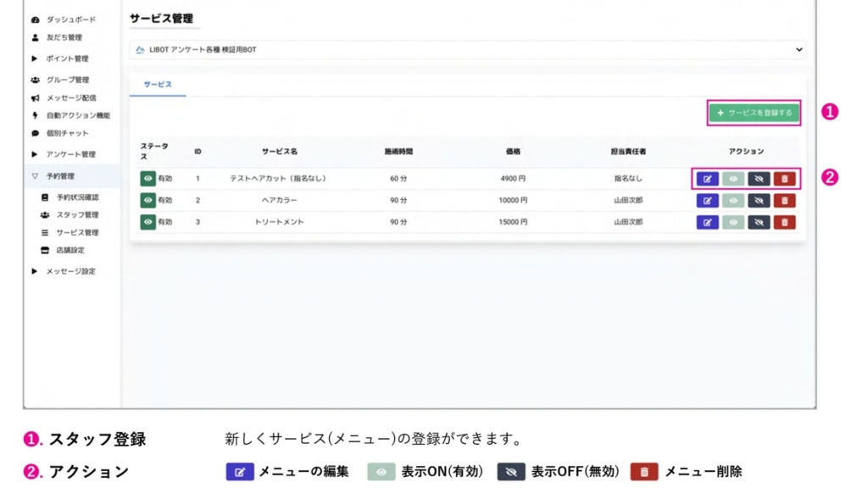
Task: Open 友だち管理 from the sidebar
Action: pyautogui.click(x=64, y=37)
